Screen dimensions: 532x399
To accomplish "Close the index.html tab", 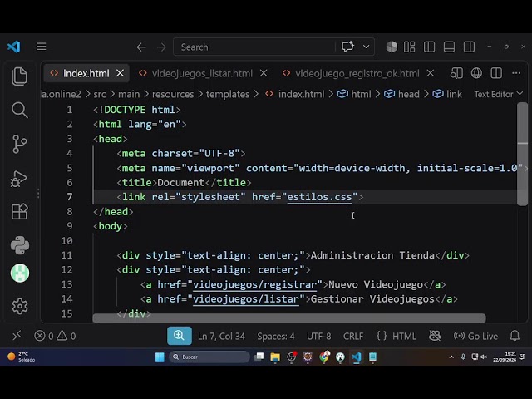I will coord(120,73).
